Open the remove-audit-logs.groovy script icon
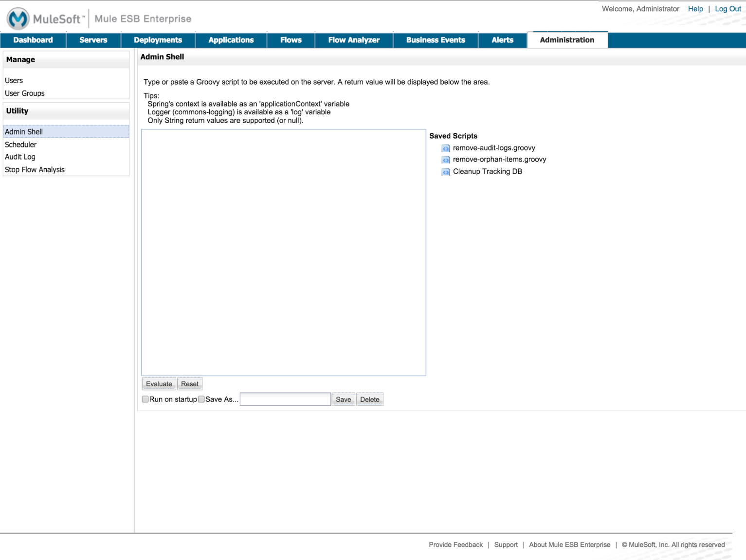This screenshot has width=746, height=560. (x=445, y=148)
